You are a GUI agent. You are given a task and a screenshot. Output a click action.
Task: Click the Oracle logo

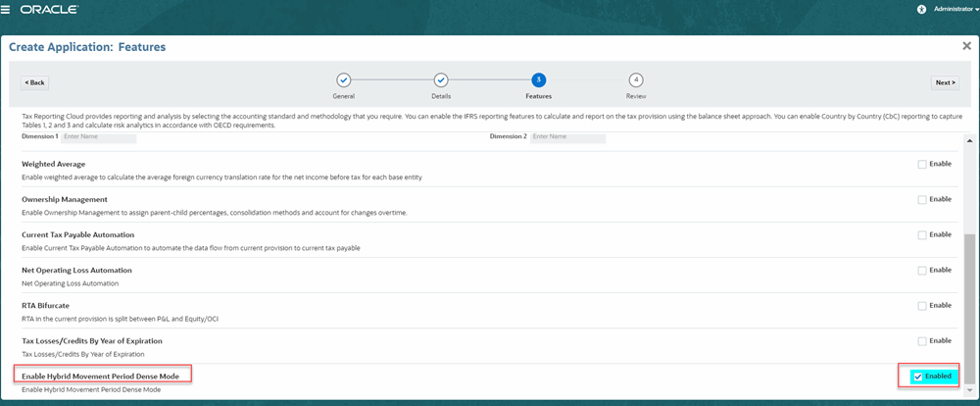coord(49,10)
